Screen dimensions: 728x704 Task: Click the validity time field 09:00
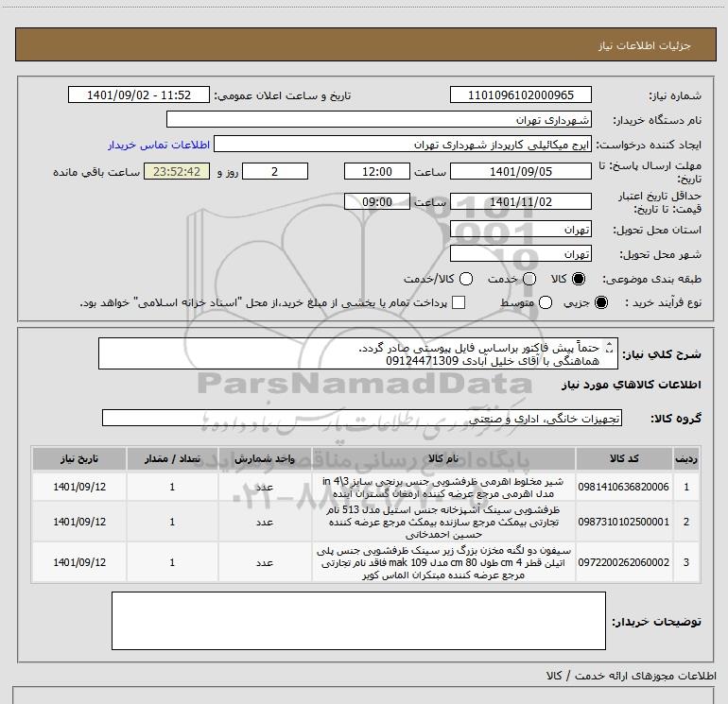(x=377, y=202)
